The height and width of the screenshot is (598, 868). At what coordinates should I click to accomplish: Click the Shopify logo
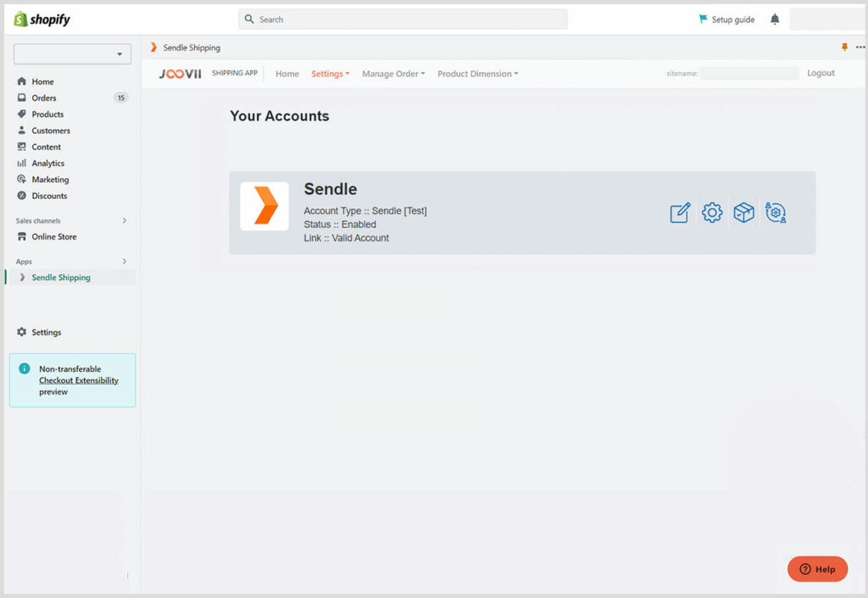pyautogui.click(x=42, y=19)
